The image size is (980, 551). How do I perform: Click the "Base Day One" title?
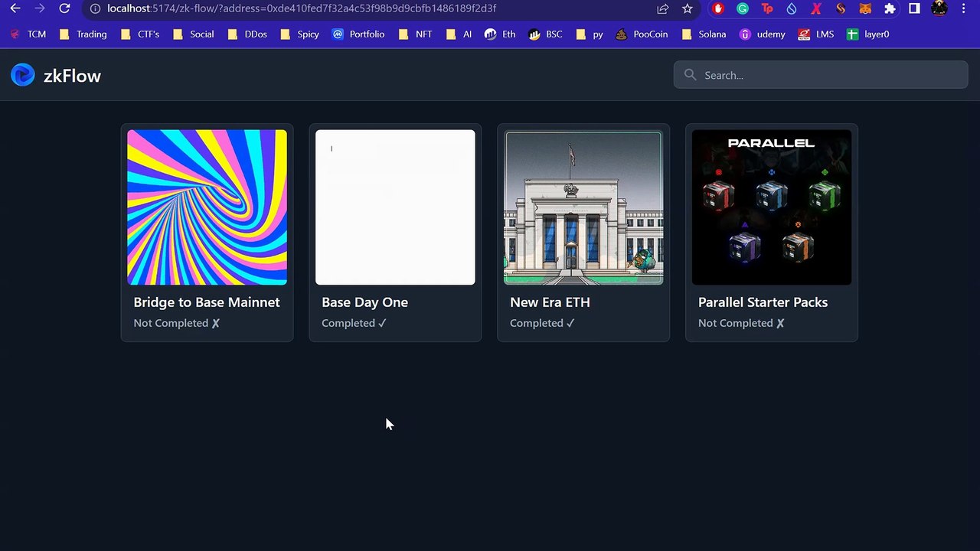[x=364, y=302]
